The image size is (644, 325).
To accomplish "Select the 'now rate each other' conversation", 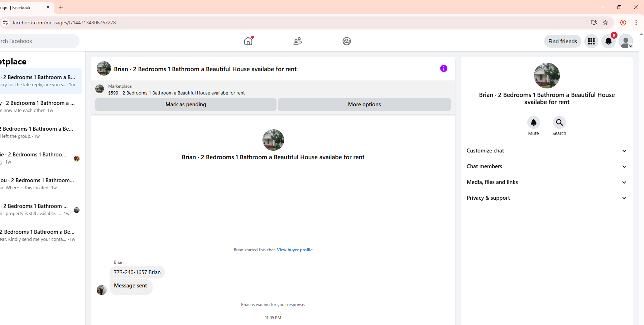I will pyautogui.click(x=40, y=107).
